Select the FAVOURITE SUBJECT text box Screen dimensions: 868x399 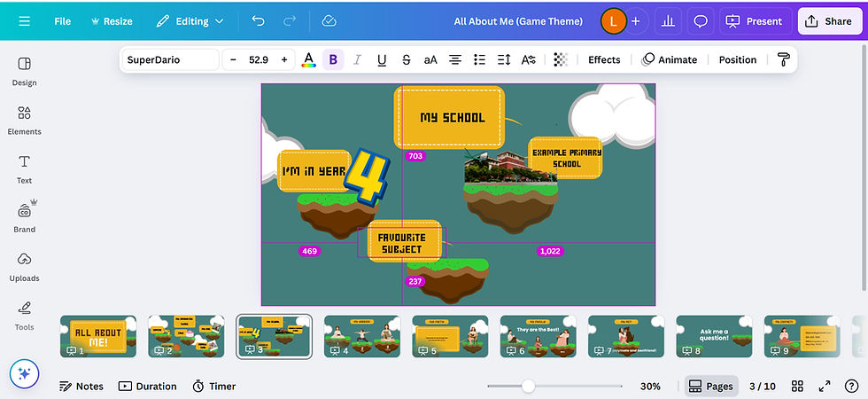click(402, 243)
